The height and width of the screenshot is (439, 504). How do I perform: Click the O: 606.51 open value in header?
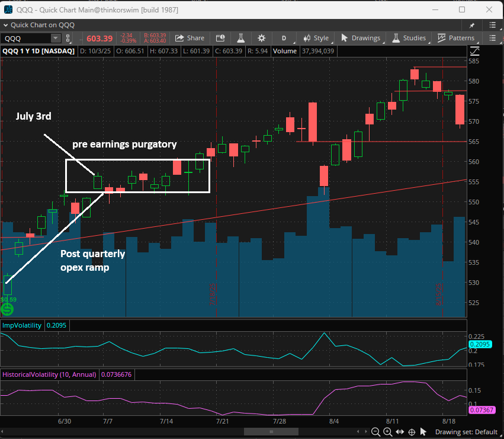point(130,51)
